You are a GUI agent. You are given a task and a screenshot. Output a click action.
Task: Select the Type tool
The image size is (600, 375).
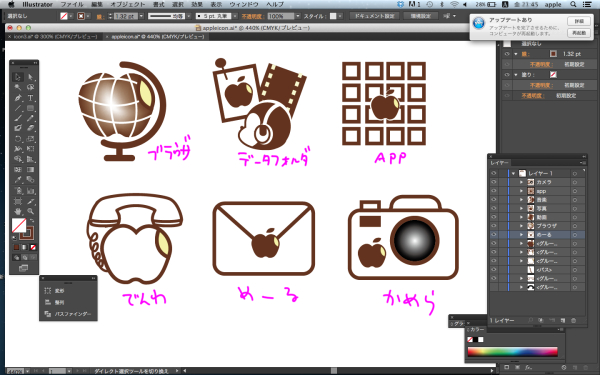(x=31, y=98)
